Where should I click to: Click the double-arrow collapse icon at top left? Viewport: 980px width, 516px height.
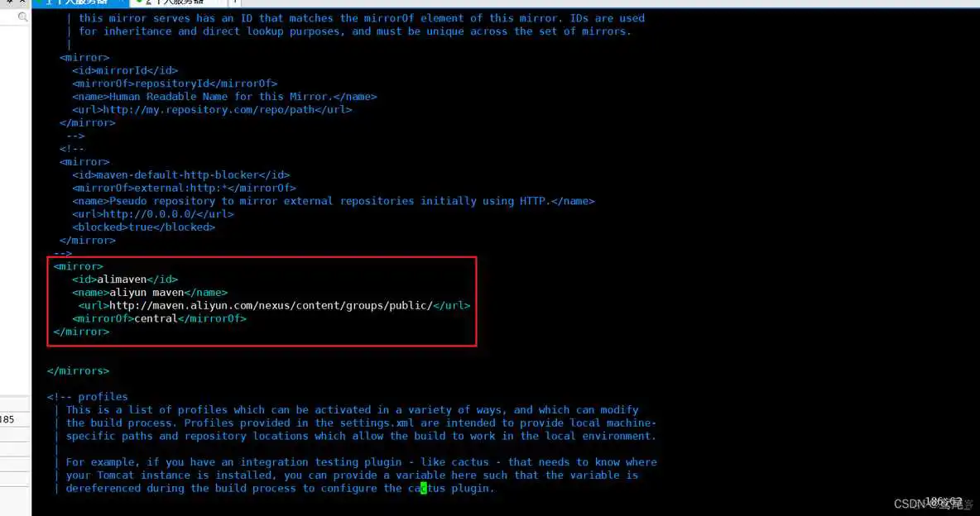(22, 3)
